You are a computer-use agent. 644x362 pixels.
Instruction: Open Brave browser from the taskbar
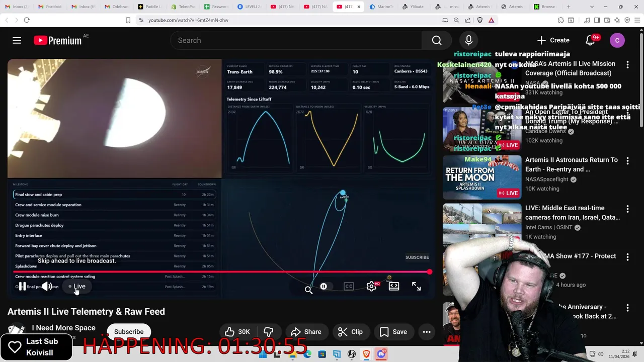click(x=366, y=354)
